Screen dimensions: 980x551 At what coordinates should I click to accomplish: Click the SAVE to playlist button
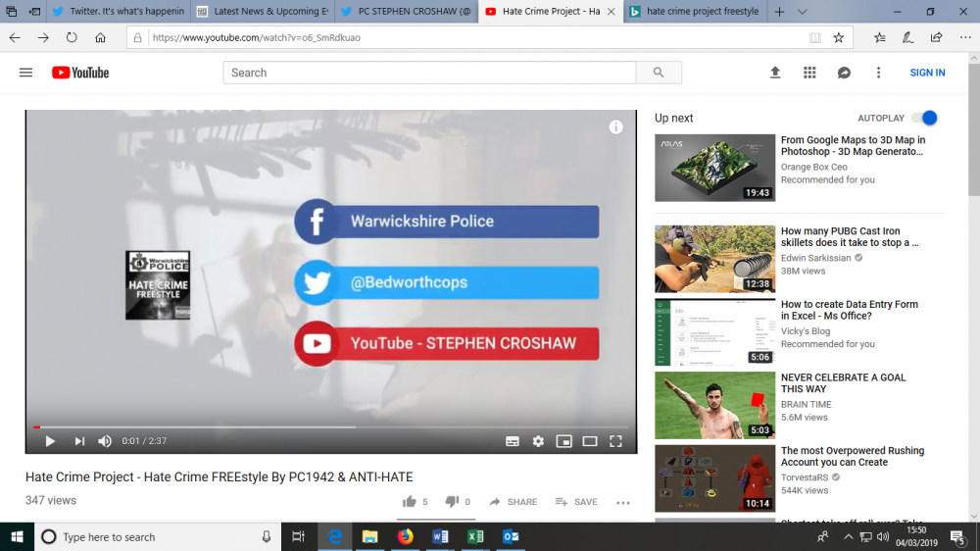coord(576,502)
